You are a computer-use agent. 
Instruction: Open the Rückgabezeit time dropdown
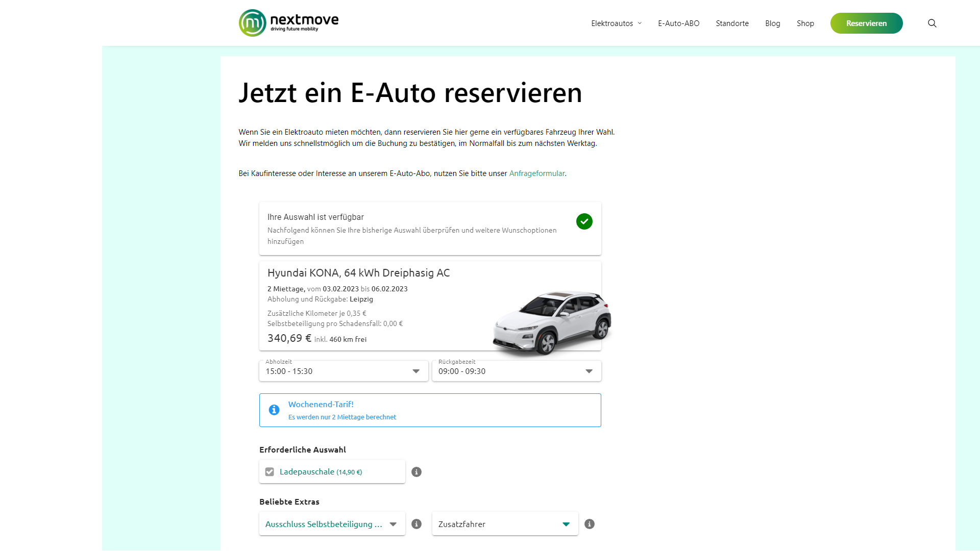click(x=516, y=371)
